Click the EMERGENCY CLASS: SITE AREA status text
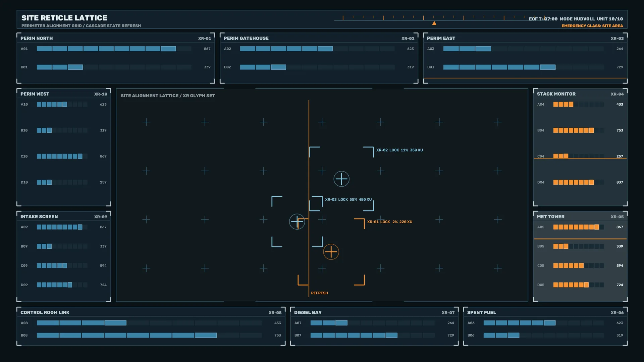This screenshot has height=362, width=644. [592, 26]
